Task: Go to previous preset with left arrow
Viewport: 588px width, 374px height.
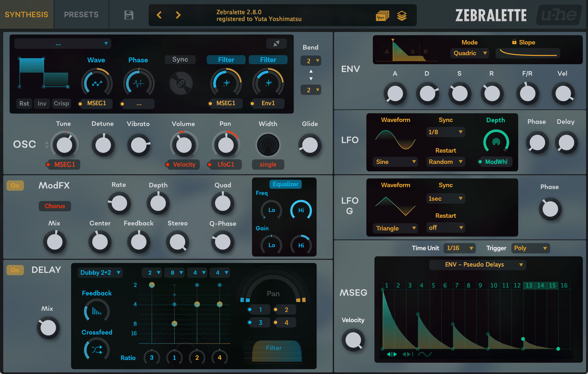Action: [159, 15]
